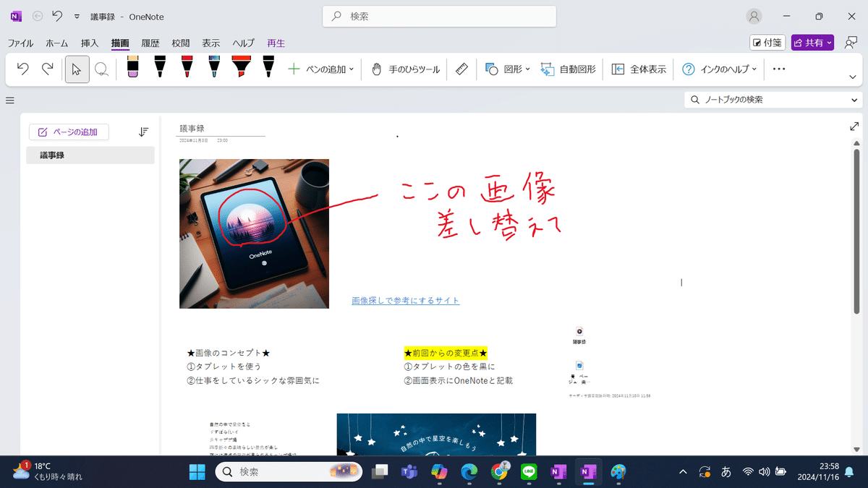This screenshot has width=868, height=488.
Task: Switch to 履歴 tab
Action: click(150, 43)
